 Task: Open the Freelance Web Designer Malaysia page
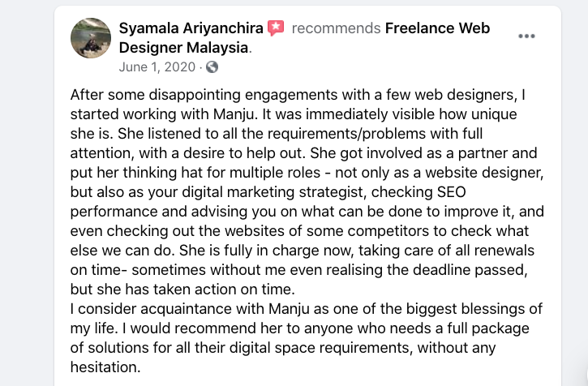[x=436, y=28]
